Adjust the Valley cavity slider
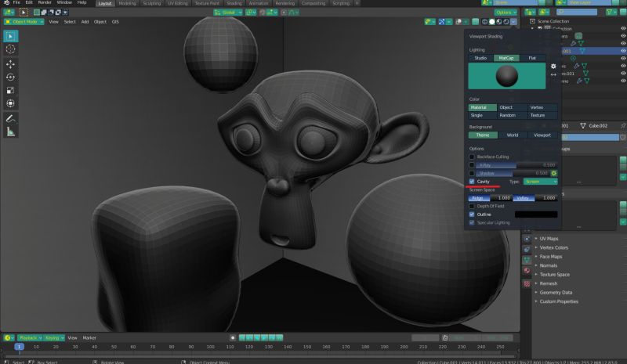This screenshot has width=627, height=364. coord(535,198)
